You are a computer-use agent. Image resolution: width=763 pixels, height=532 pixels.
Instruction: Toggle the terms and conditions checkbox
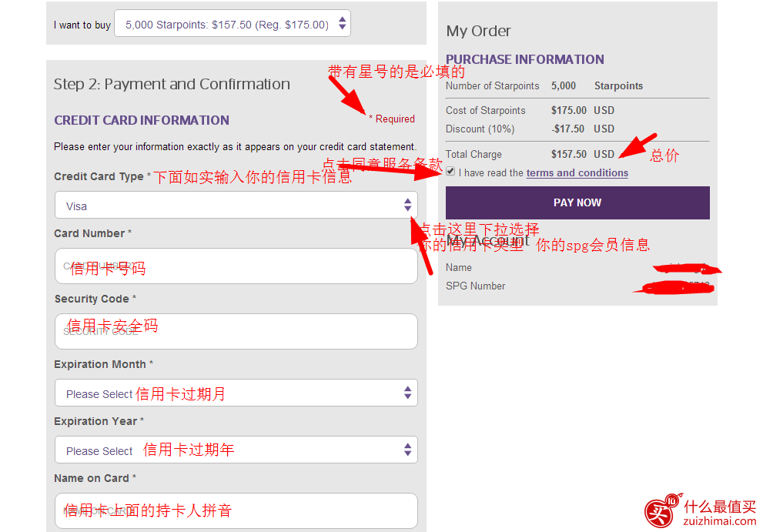(450, 172)
